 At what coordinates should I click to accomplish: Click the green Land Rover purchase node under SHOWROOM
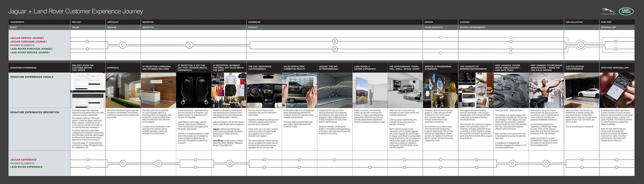(335, 49)
